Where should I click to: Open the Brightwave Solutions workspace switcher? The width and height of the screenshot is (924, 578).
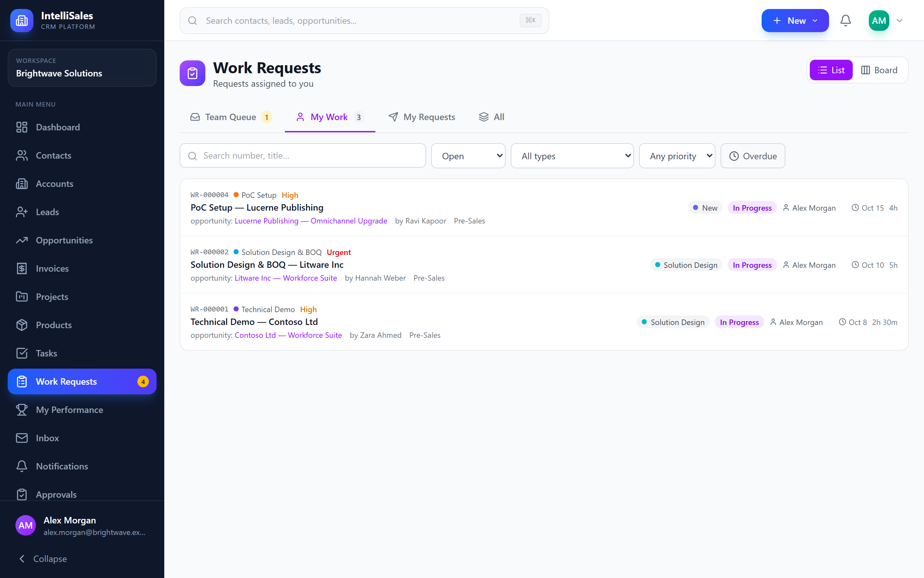pos(82,68)
